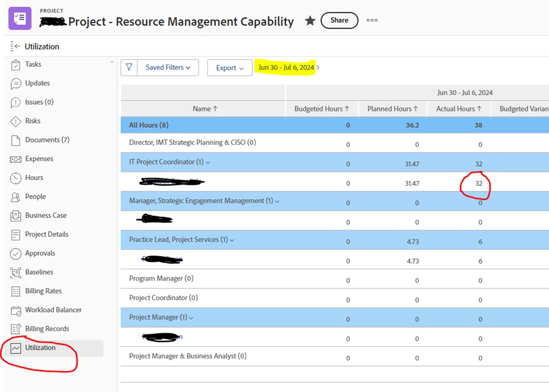549x392 pixels.
Task: Click Project Coordinator (0) row
Action: tap(334, 298)
